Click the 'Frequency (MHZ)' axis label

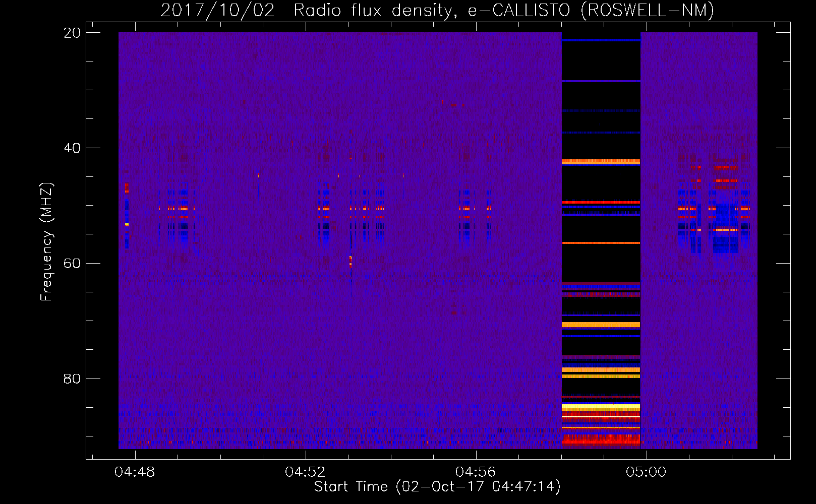pyautogui.click(x=46, y=242)
